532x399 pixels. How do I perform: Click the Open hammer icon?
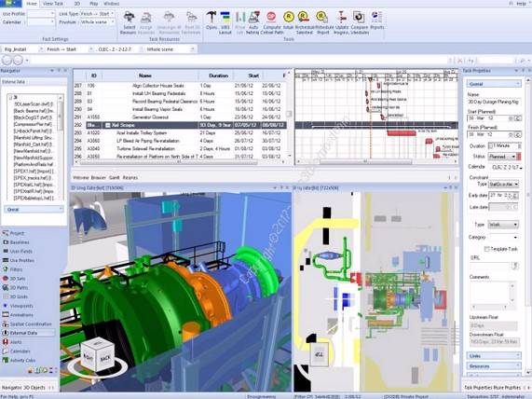tap(211, 20)
